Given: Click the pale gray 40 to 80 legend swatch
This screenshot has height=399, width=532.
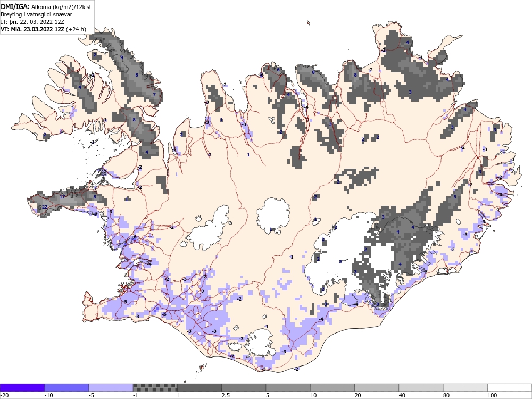Looking at the screenshot, I should tap(421, 387).
